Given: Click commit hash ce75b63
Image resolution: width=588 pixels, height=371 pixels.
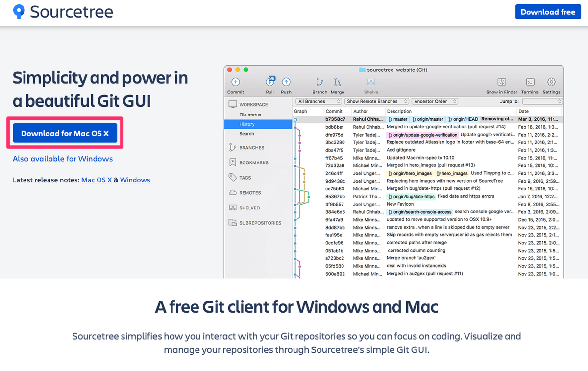Looking at the screenshot, I should pyautogui.click(x=335, y=188).
